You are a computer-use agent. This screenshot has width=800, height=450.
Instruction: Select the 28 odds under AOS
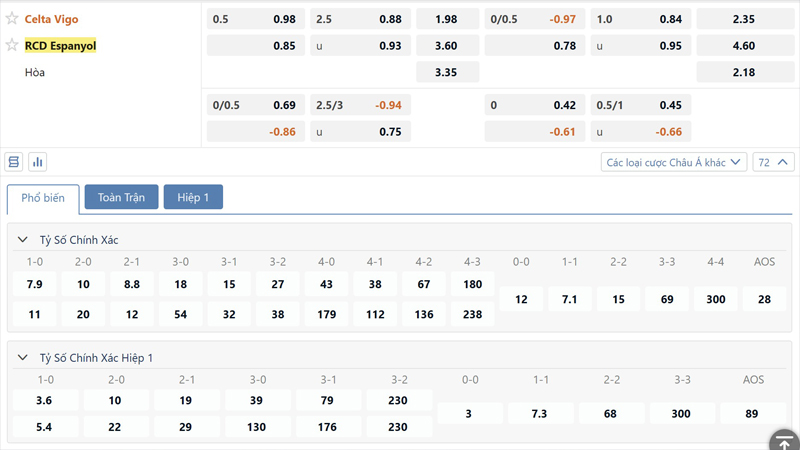(x=765, y=299)
